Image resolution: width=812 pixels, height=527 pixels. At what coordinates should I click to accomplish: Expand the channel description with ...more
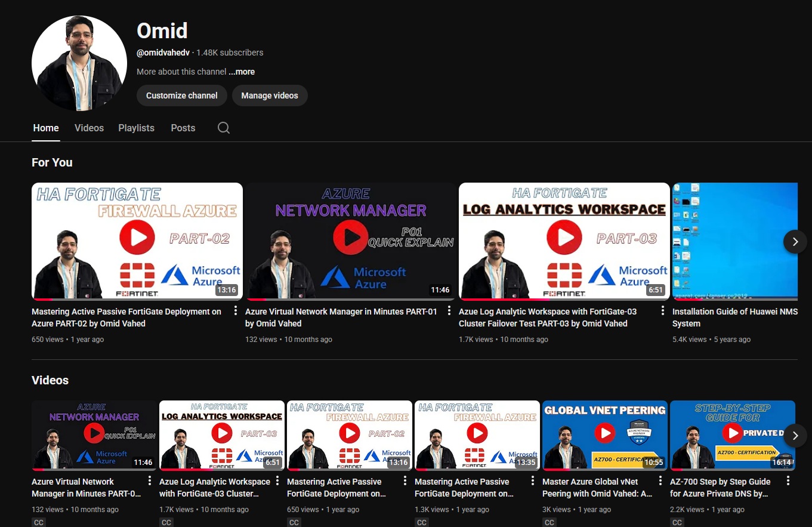[x=242, y=72]
